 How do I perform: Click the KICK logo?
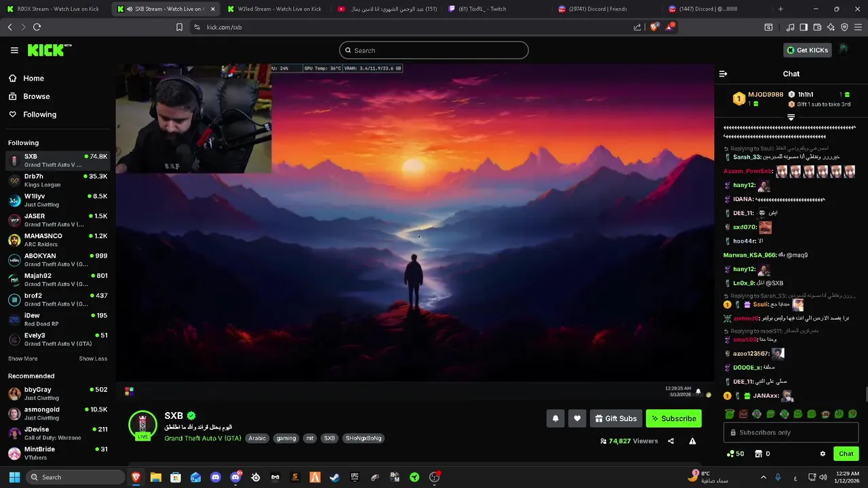pos(49,50)
